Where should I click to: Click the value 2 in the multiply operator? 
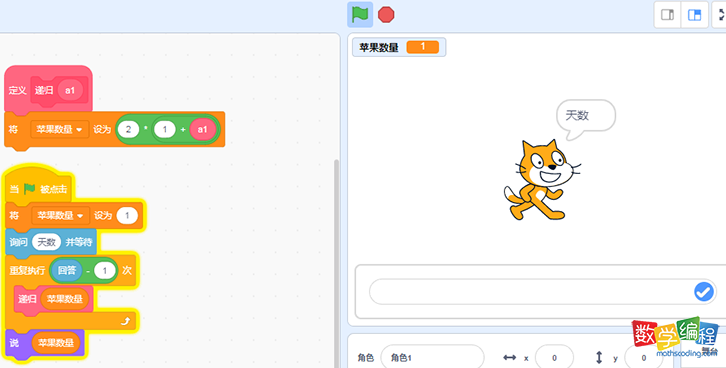click(128, 130)
